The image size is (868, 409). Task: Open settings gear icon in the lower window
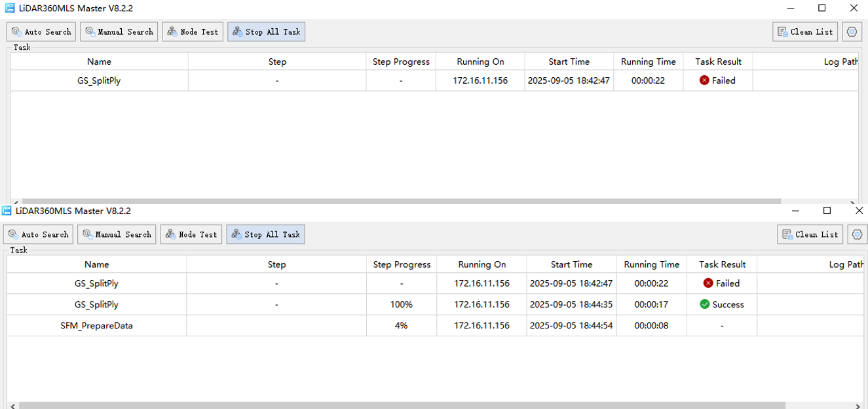click(x=857, y=235)
